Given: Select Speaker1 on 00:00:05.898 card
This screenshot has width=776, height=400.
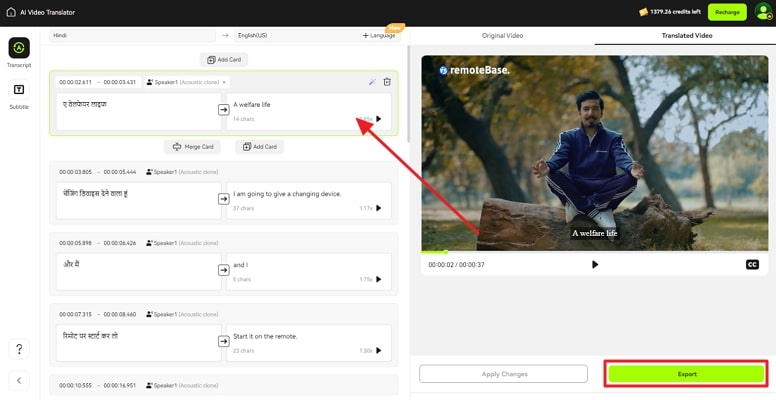Looking at the screenshot, I should tap(182, 243).
